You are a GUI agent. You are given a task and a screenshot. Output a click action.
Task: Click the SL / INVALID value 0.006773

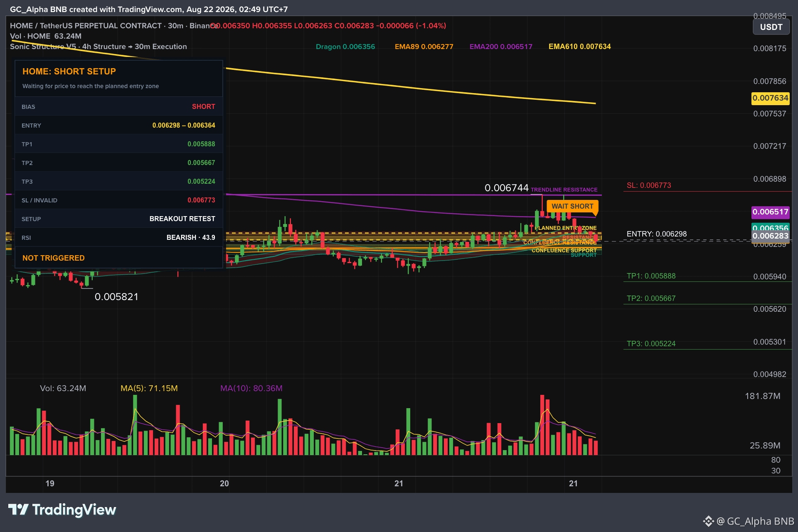(201, 200)
